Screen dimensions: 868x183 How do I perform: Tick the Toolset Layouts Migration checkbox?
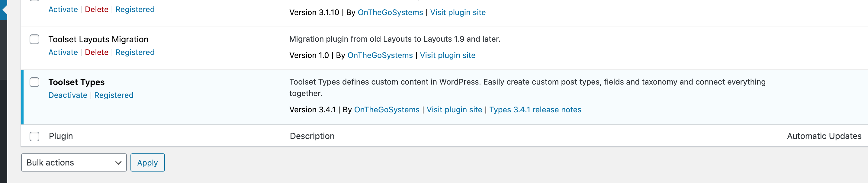pyautogui.click(x=34, y=40)
